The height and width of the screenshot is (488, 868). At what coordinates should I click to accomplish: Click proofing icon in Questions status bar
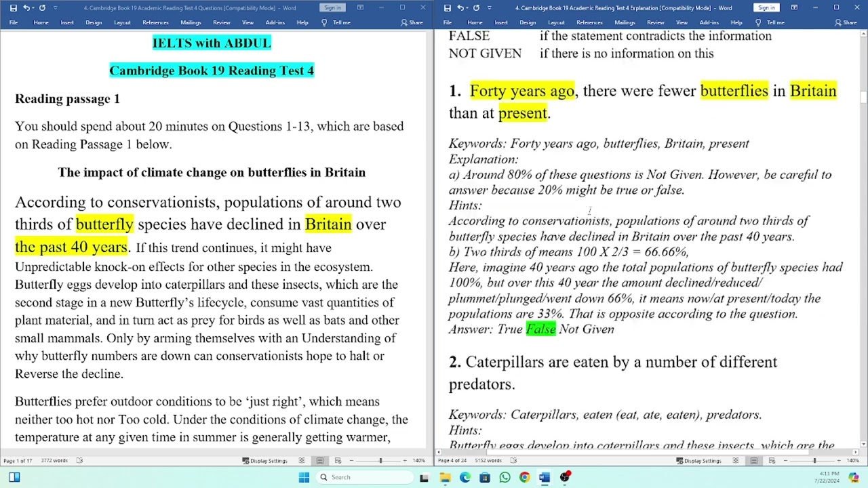79,461
